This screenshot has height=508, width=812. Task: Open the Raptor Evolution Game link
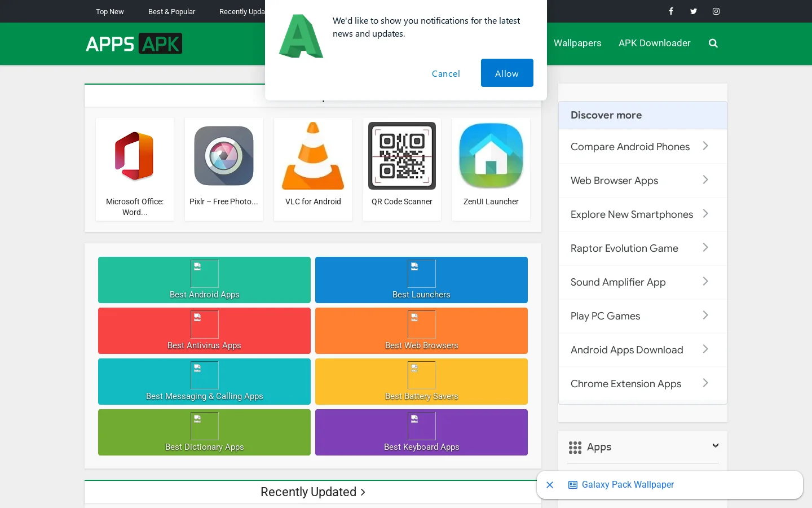coord(624,248)
